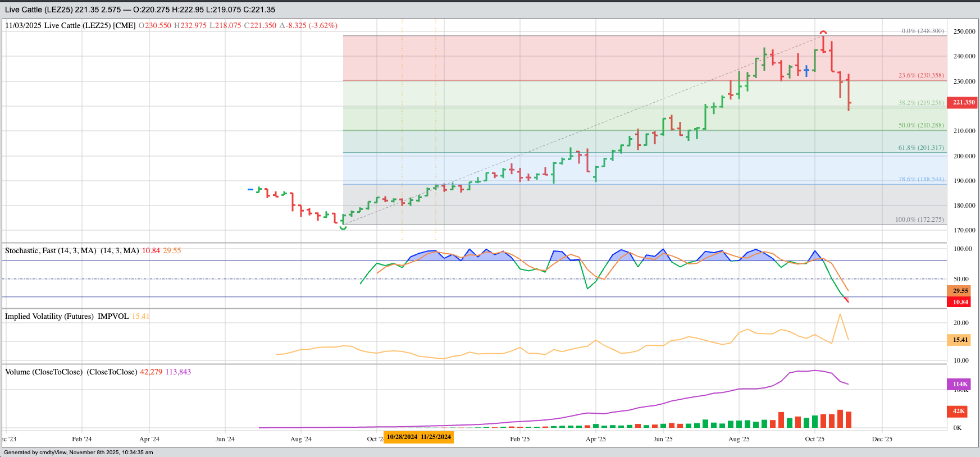The height and width of the screenshot is (457, 980).
Task: Click the 23.6% (230.358) Fibonacci label
Action: click(921, 75)
